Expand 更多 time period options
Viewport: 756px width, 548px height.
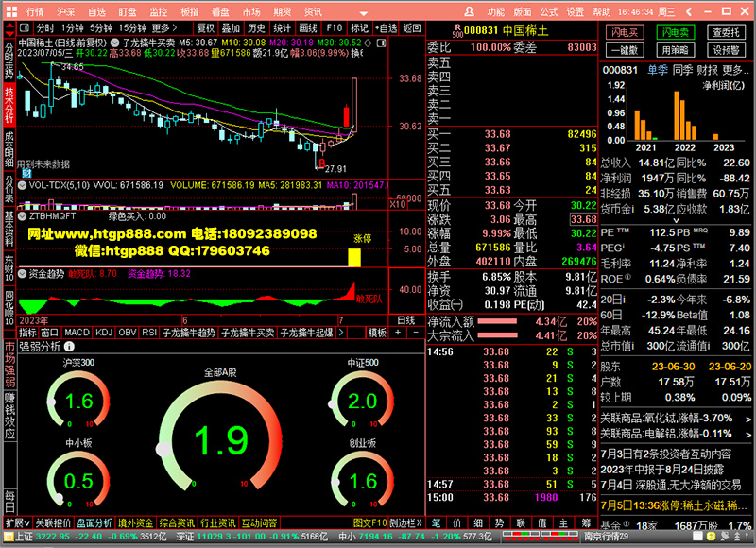163,28
